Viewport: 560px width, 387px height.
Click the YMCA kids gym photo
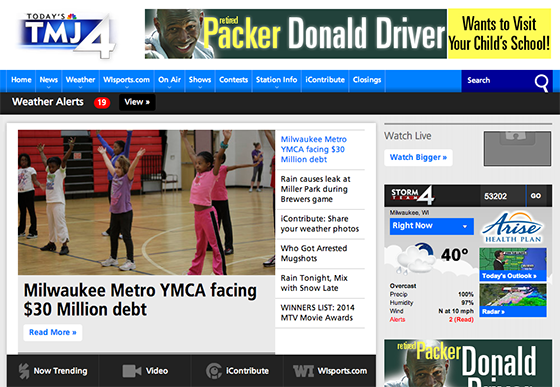click(146, 202)
